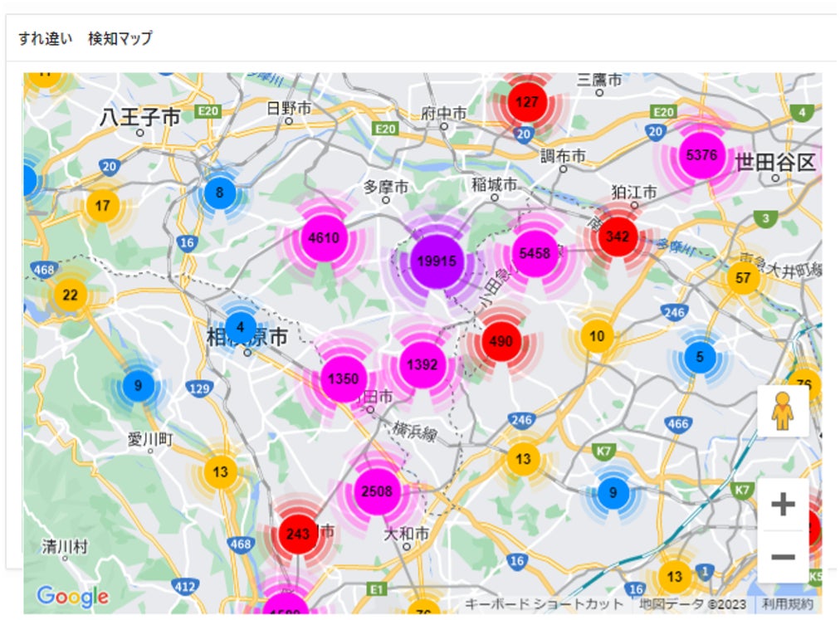Screen dimensions: 840x620
Task: Open the magenta 5376 cluster near 世田谷区
Action: (x=701, y=155)
